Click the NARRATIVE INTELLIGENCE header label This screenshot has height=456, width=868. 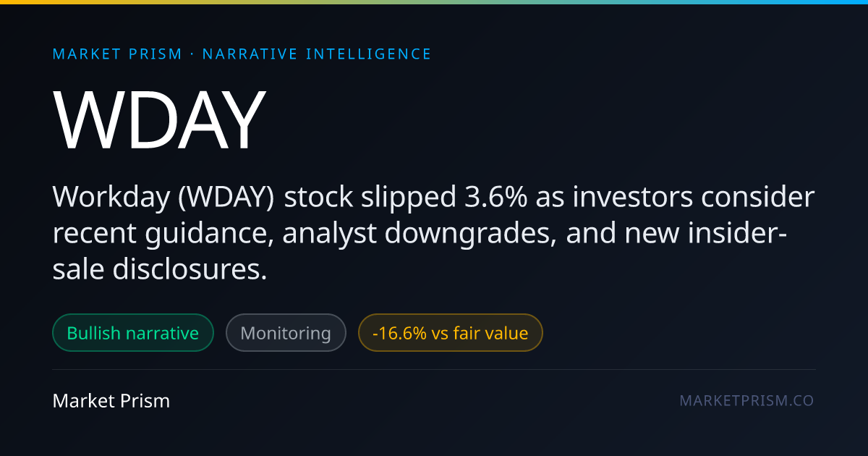click(317, 54)
